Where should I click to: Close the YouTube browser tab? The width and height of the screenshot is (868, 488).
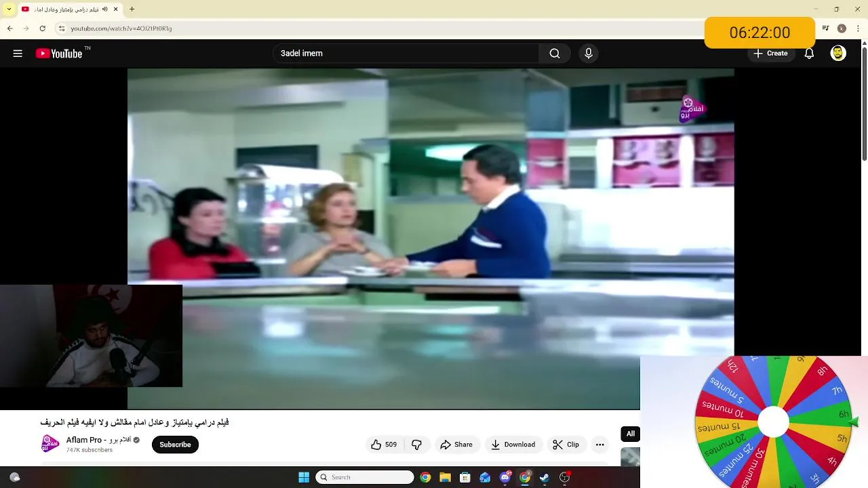(116, 9)
